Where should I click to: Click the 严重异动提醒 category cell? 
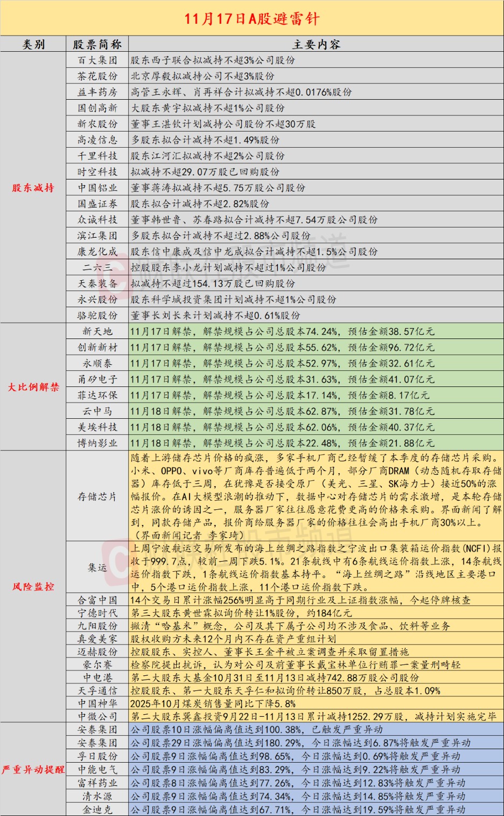point(33,770)
